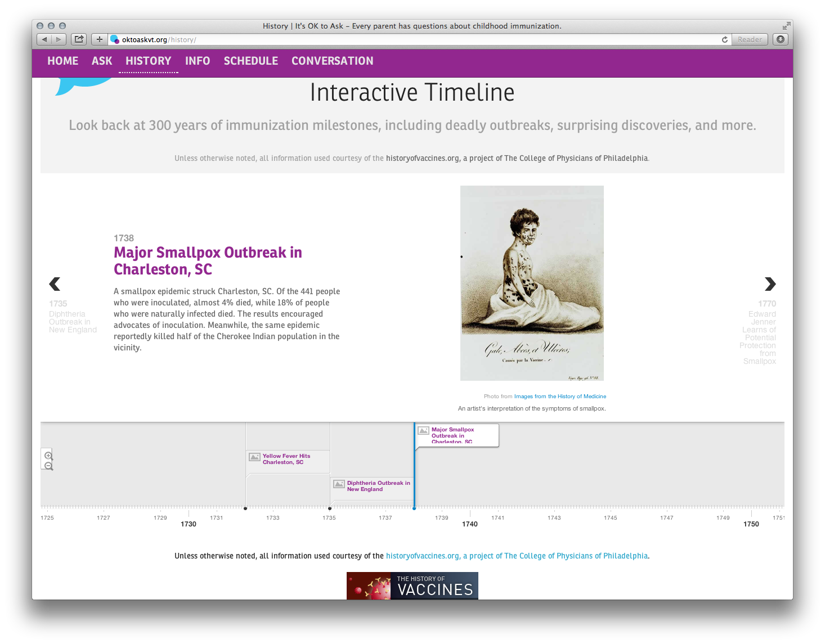This screenshot has height=644, width=825.
Task: Toggle Reader mode in the browser toolbar
Action: (749, 39)
